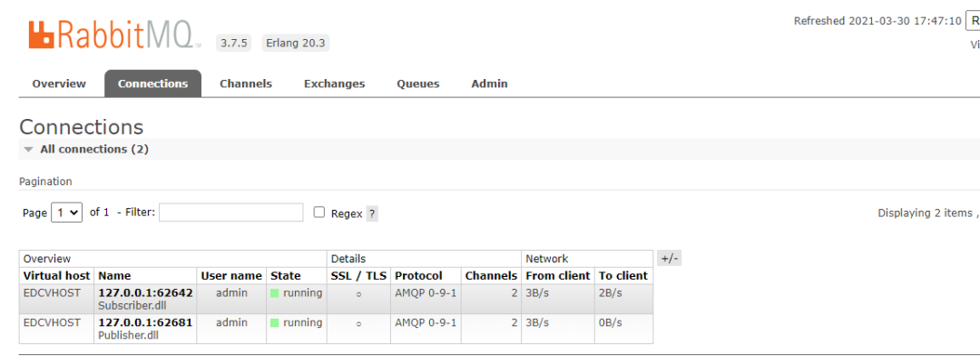The width and height of the screenshot is (980, 356).
Task: Enable the Regex checkbox
Action: [319, 213]
